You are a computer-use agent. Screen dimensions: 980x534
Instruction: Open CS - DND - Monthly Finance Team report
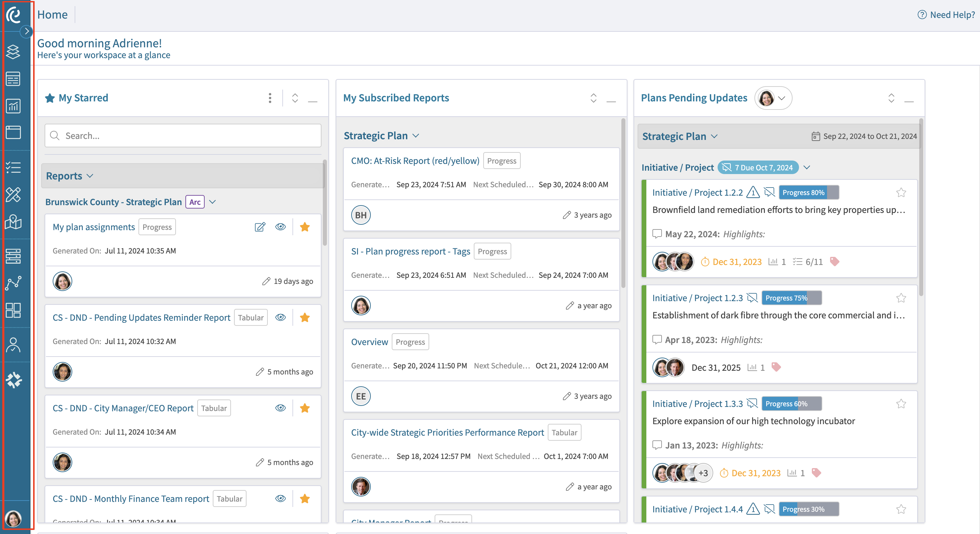(x=131, y=499)
